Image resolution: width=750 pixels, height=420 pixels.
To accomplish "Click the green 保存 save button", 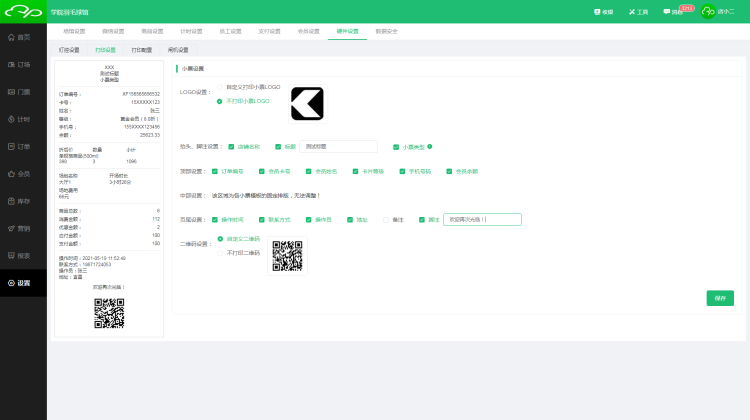I will pyautogui.click(x=720, y=298).
